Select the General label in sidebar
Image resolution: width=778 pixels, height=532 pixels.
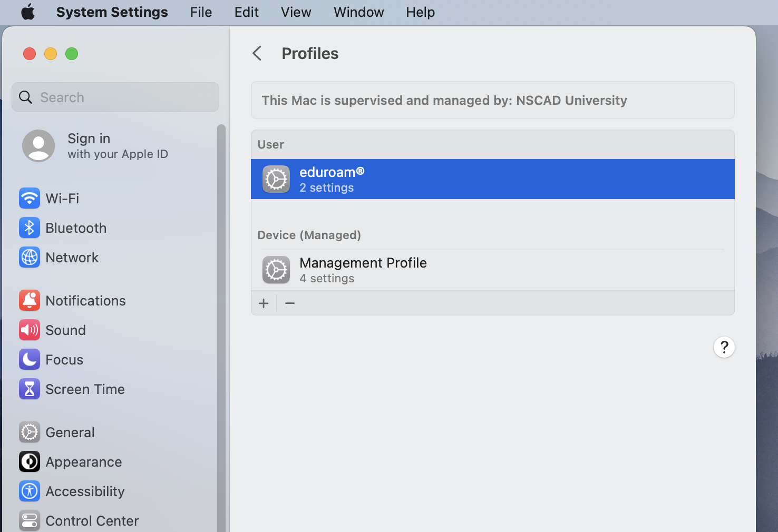[x=70, y=432]
